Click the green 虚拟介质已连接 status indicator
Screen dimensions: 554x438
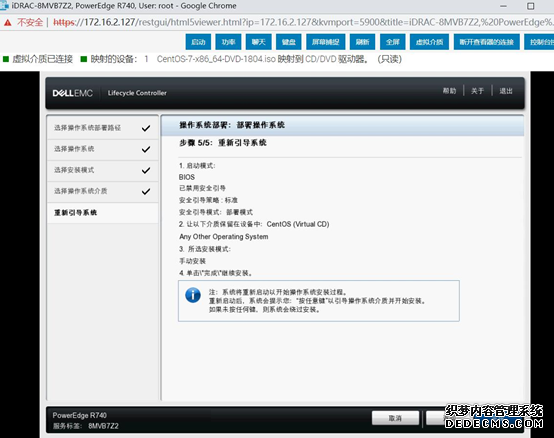6,59
